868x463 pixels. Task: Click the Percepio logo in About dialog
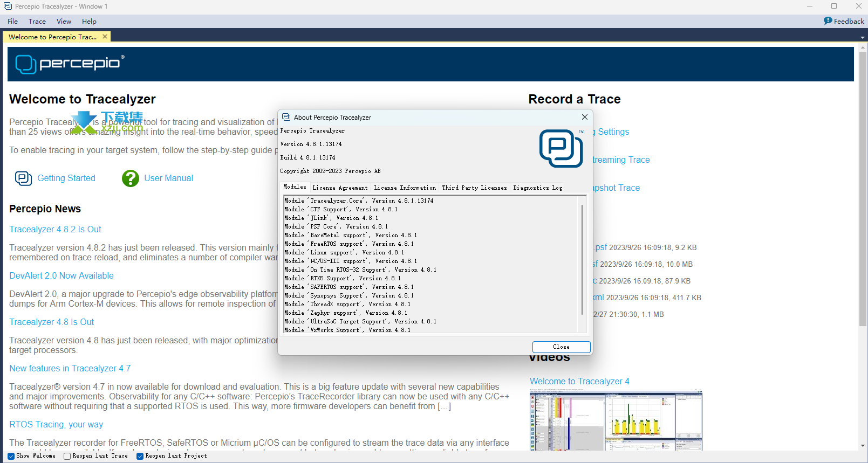(561, 148)
